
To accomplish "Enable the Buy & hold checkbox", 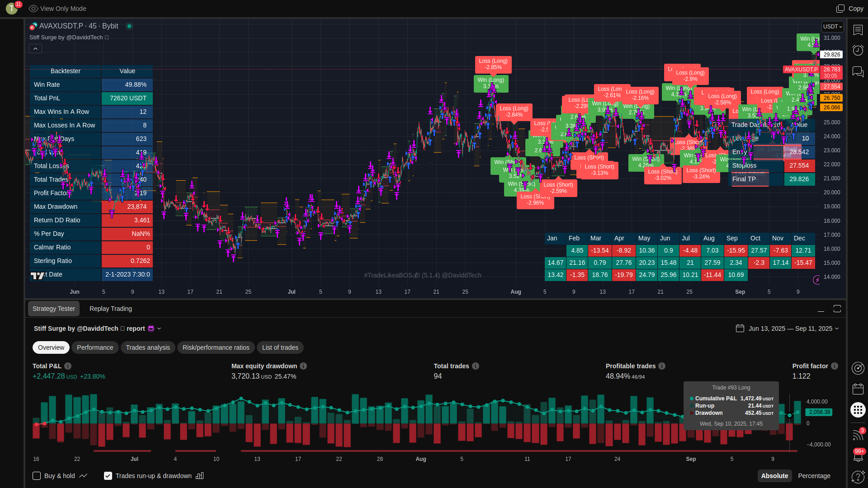I will pos(37,476).
